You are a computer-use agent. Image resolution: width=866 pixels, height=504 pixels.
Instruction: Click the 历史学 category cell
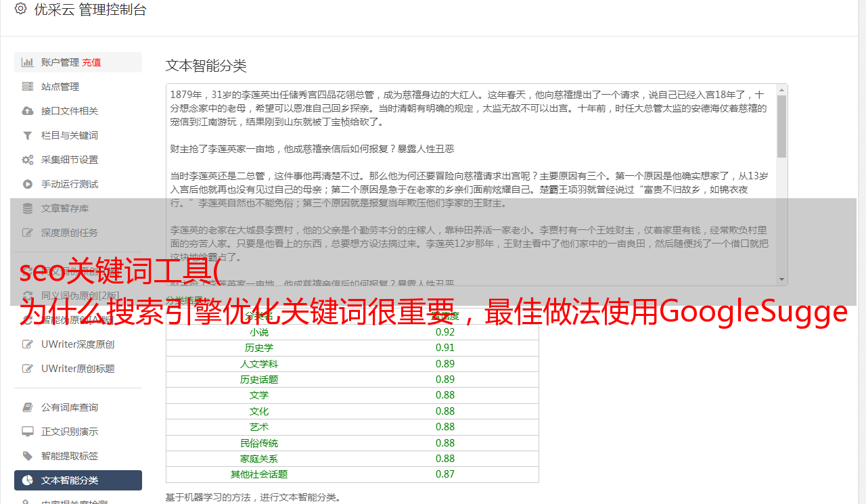259,348
